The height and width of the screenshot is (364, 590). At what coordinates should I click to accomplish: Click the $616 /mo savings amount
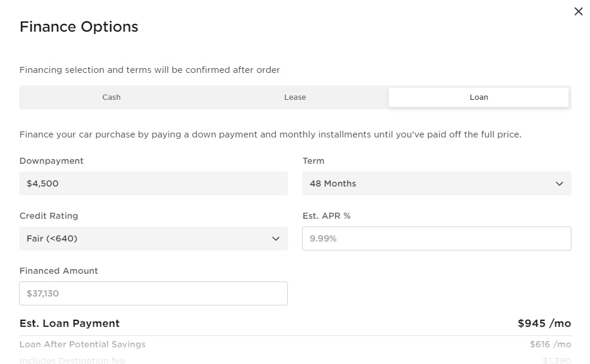[x=550, y=344]
